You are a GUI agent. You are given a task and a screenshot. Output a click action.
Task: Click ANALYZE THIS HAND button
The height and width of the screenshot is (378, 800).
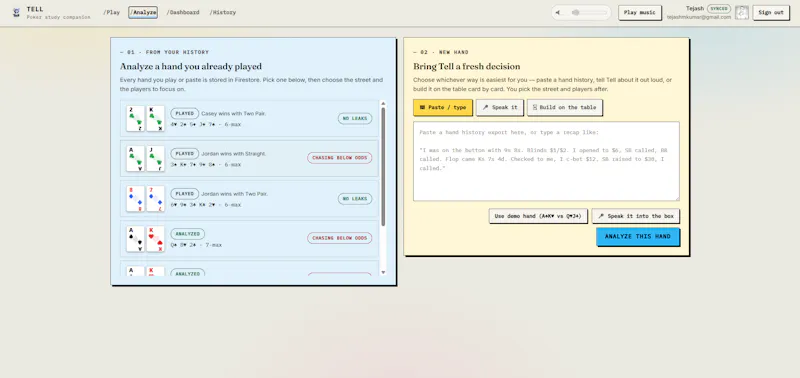pos(638,237)
